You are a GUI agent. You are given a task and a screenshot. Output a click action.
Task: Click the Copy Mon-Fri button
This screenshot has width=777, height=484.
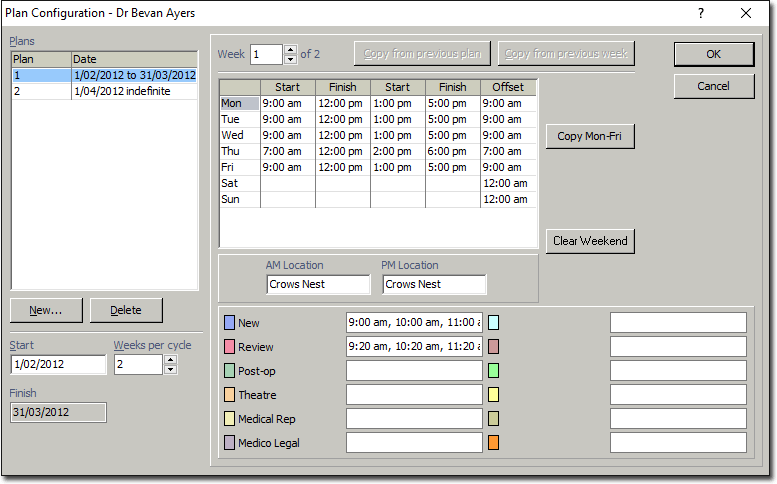point(590,136)
